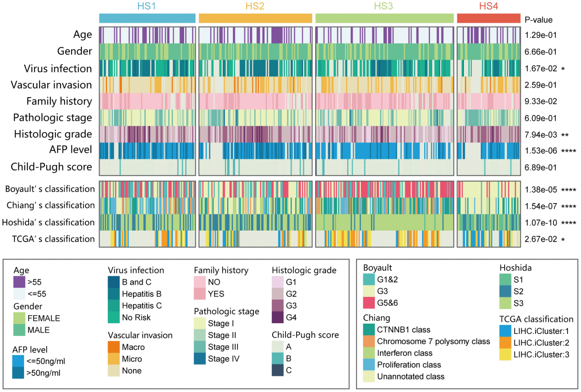This screenshot has height=392, width=581.
Task: Pick the Stage I legend swatch
Action: 200,323
